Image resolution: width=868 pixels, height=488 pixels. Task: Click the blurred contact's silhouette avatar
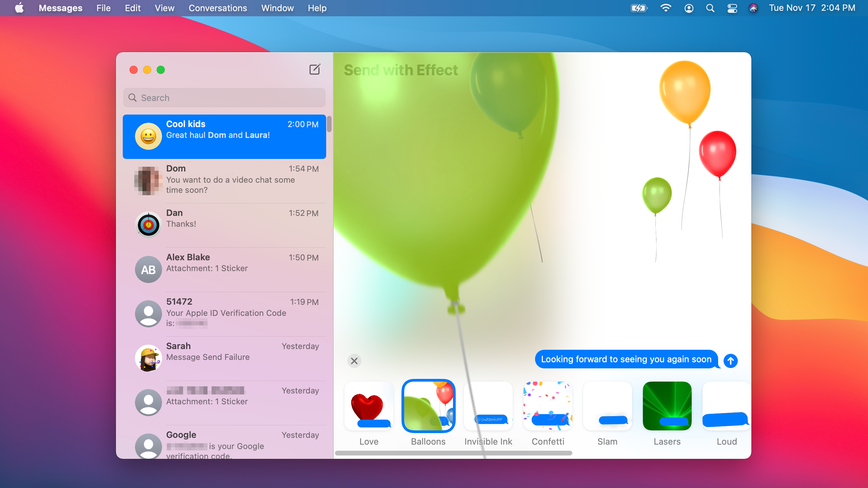pyautogui.click(x=149, y=403)
